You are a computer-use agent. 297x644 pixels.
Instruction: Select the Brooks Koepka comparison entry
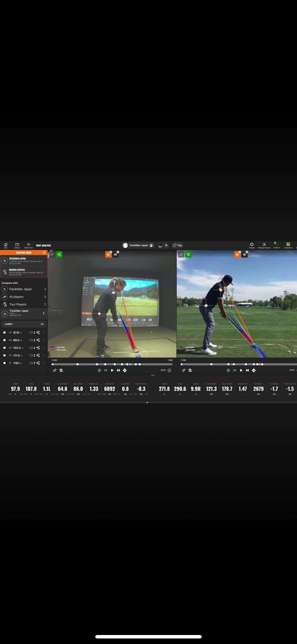click(x=24, y=272)
